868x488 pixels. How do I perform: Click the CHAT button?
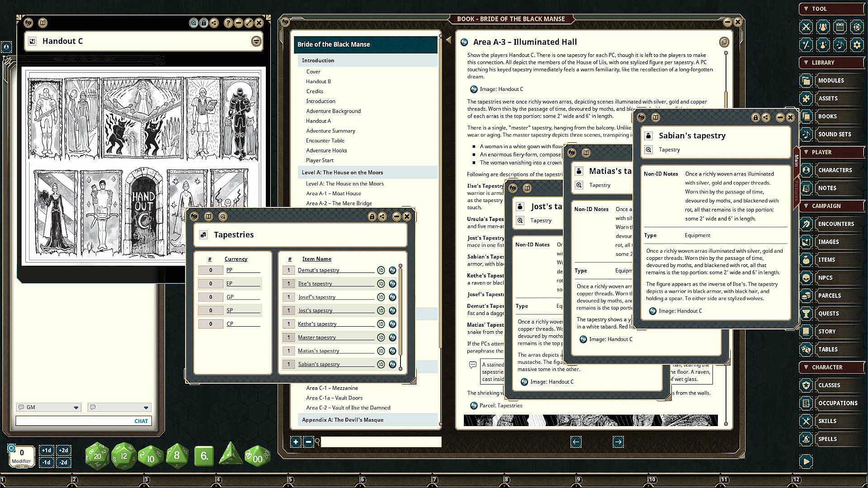coord(141,421)
